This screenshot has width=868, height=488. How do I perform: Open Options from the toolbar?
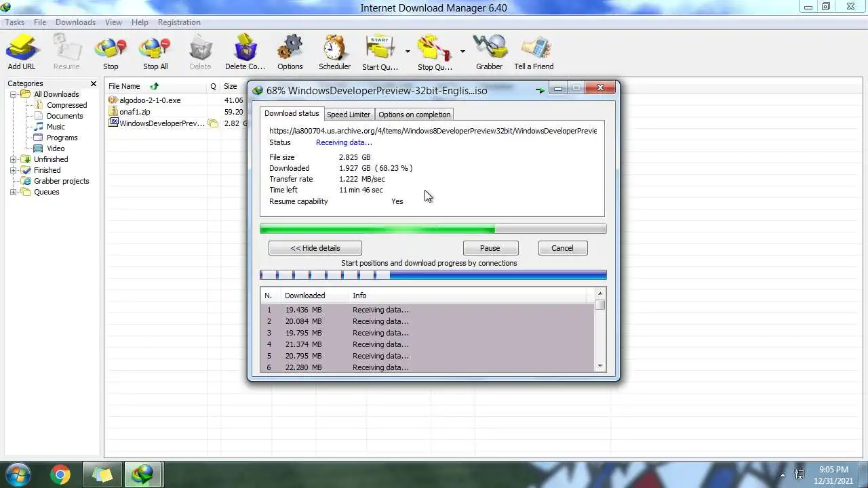click(x=290, y=53)
